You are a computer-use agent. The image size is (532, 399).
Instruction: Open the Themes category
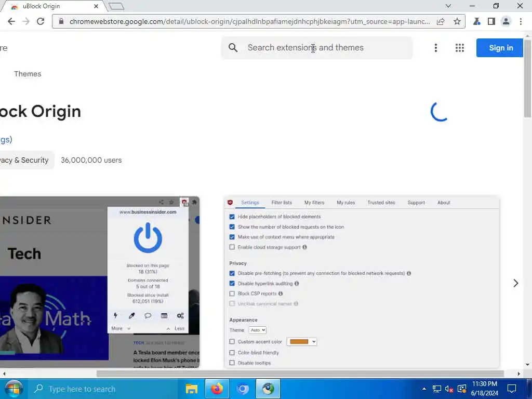(28, 74)
